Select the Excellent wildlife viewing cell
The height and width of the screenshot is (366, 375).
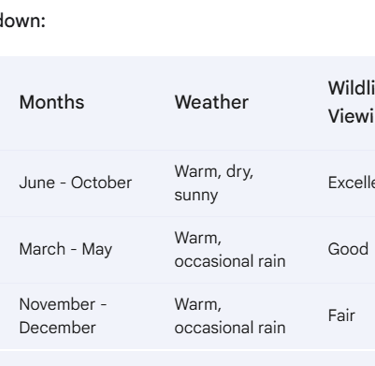click(351, 183)
